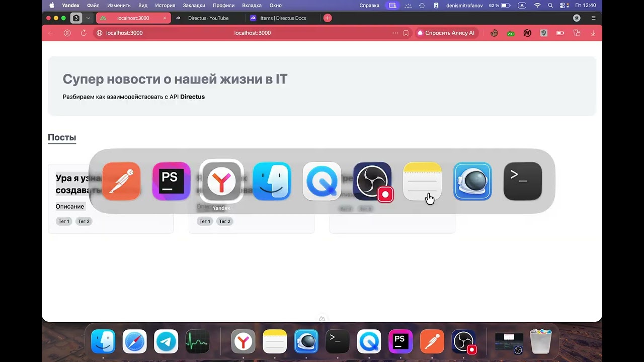Image resolution: width=644 pixels, height=362 pixels.
Task: Select QuickTime Player in the app switcher overlay
Action: (322, 181)
